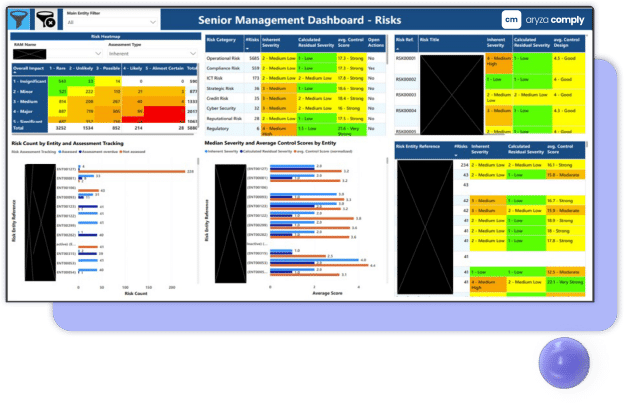Select the Strategic Risk row
624x403 pixels.
(295, 88)
